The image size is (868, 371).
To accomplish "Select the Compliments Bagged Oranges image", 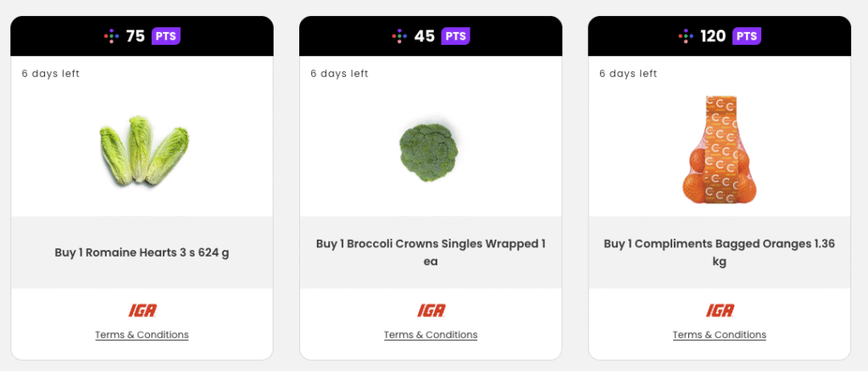I will point(717,150).
